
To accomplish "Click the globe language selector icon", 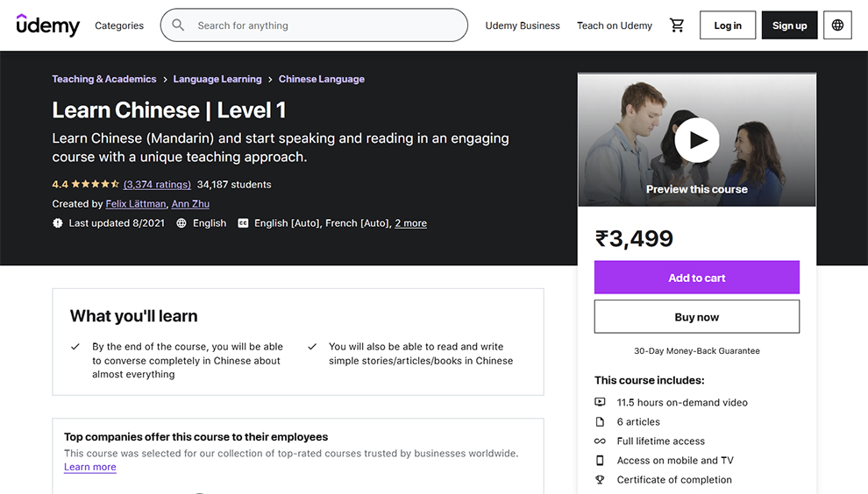I will point(837,25).
